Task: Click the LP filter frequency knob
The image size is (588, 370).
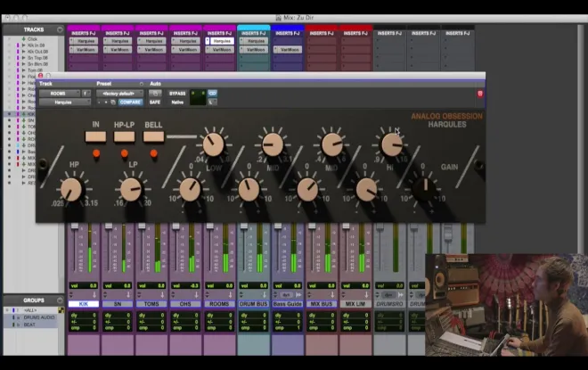Action: (131, 189)
